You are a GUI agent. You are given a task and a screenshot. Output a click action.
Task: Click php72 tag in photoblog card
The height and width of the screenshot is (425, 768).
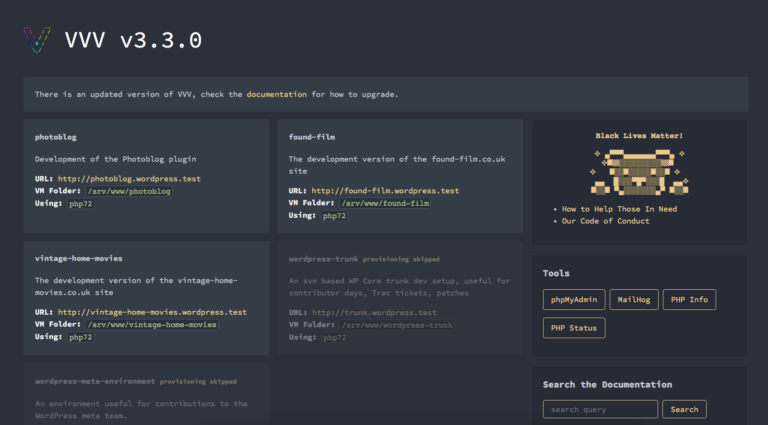80,204
